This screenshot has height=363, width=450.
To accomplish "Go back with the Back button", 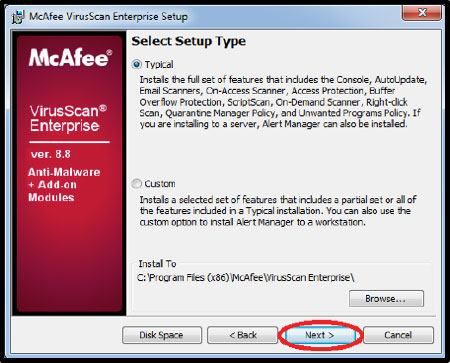I will (243, 335).
